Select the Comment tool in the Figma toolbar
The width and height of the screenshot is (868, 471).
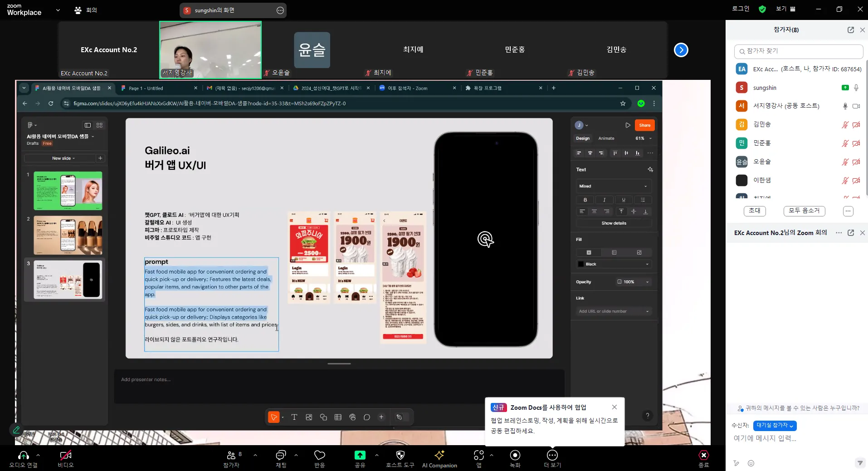[367, 417]
